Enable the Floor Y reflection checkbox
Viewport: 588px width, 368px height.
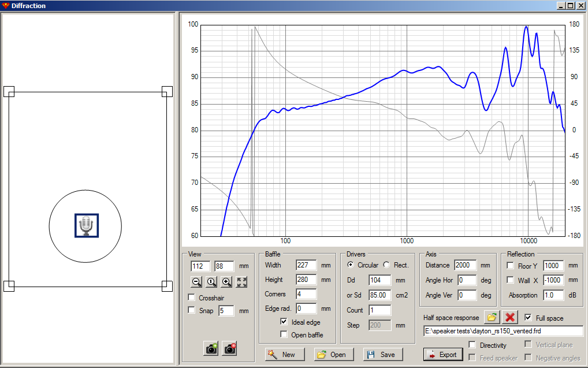511,266
